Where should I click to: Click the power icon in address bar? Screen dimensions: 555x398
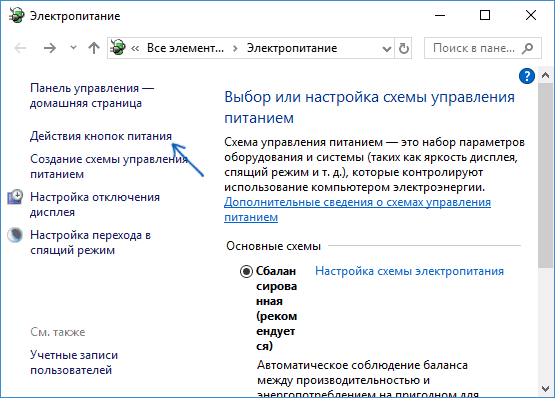118,48
